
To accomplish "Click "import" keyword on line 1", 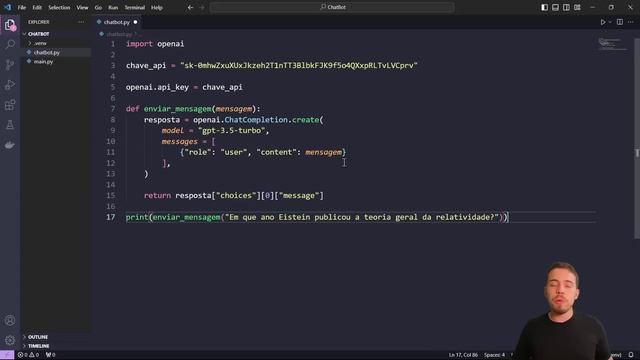I will (x=139, y=44).
